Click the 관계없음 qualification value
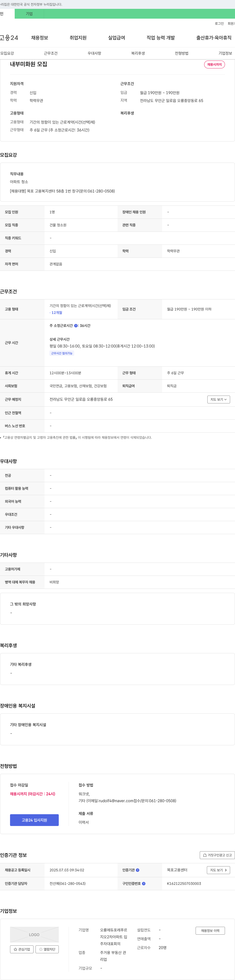This screenshot has height=980, width=235. [x=56, y=264]
